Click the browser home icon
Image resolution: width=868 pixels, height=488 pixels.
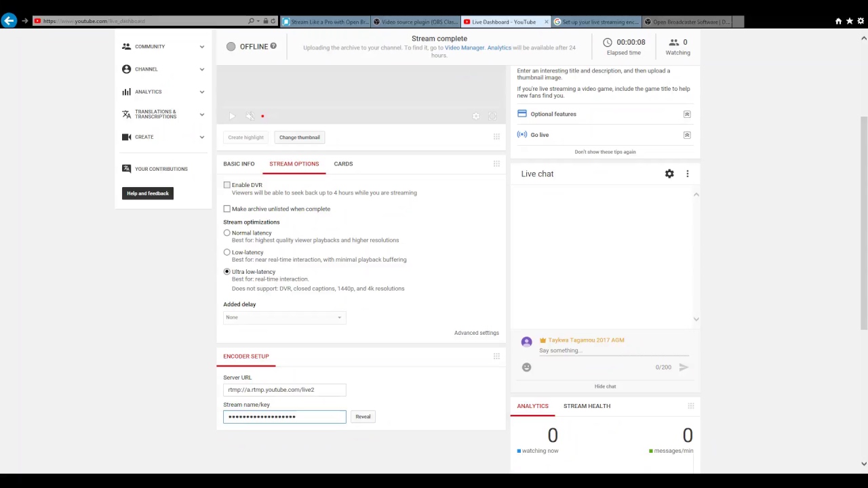coord(838,22)
